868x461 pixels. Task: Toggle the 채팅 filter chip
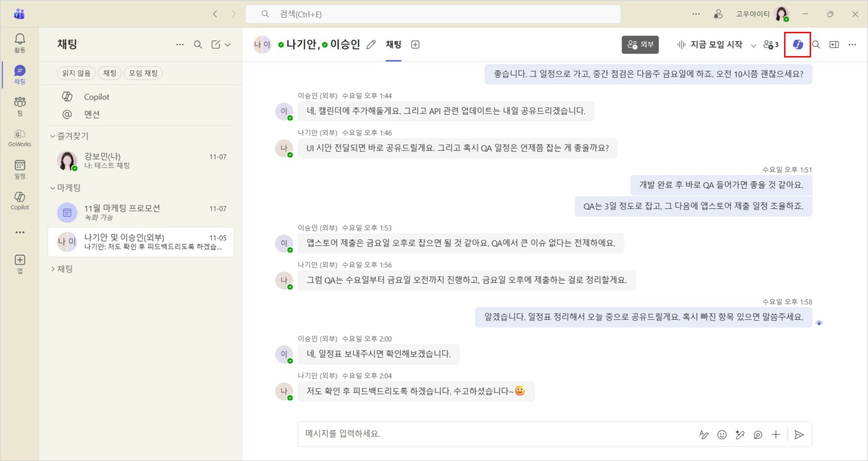(109, 73)
